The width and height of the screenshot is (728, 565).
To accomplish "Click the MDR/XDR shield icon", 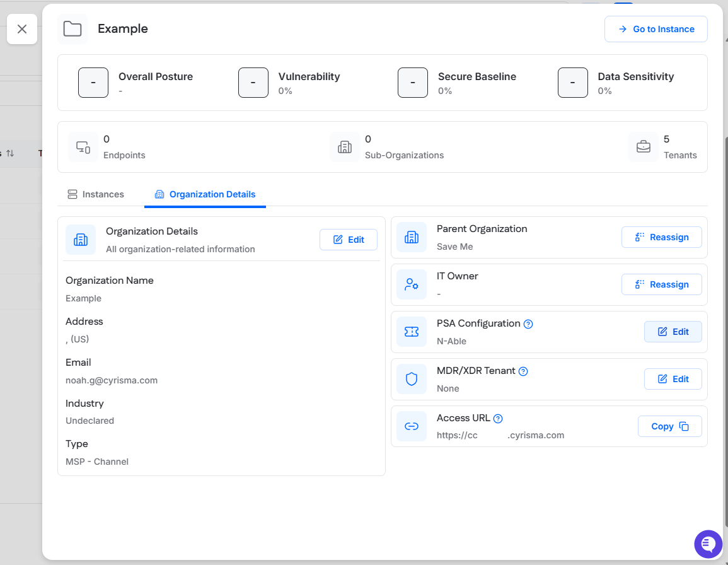I will coord(412,379).
